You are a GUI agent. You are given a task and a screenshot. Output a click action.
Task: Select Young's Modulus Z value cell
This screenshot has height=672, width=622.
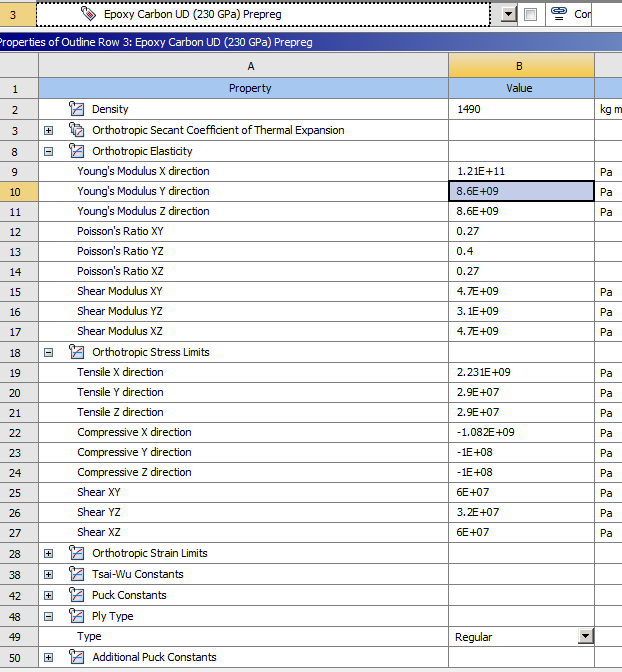[x=521, y=211]
